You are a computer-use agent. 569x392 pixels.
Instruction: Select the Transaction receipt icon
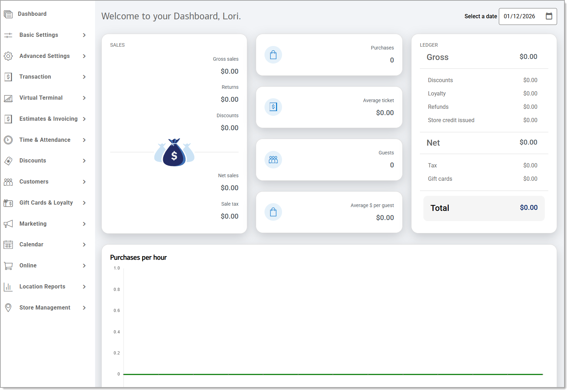[x=8, y=77]
